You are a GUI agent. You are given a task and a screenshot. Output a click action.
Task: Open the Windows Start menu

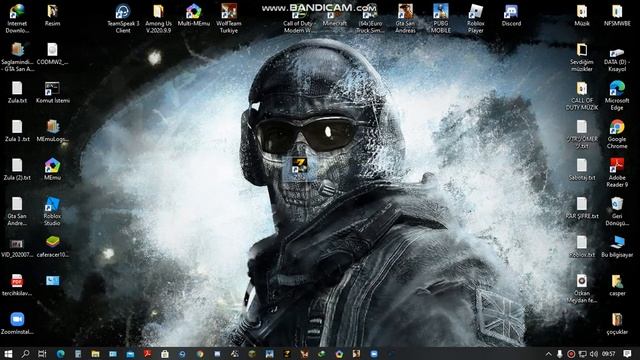tap(8, 353)
